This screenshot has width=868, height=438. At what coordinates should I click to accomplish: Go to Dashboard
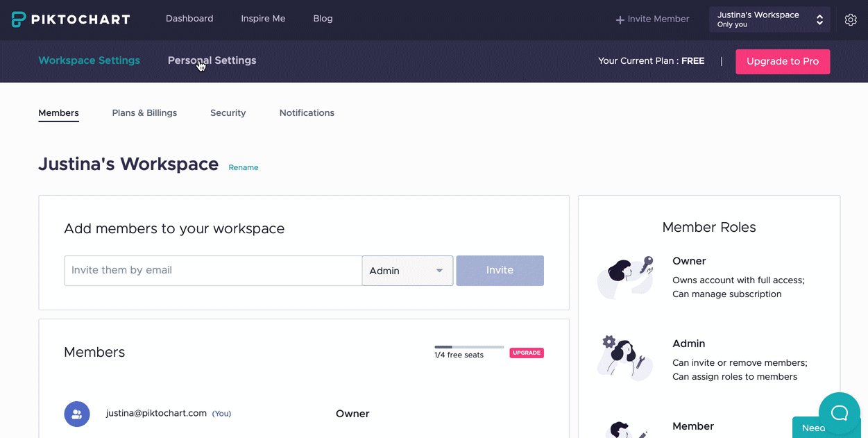(x=189, y=19)
